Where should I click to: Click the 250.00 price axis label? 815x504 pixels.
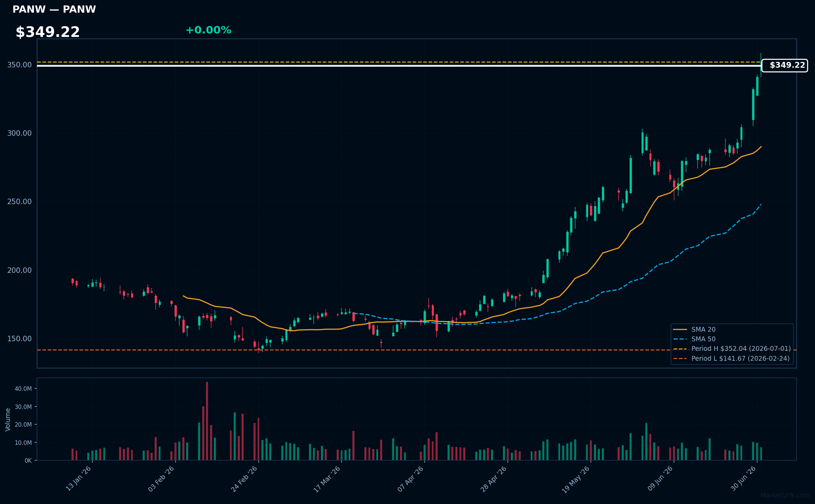pos(20,202)
